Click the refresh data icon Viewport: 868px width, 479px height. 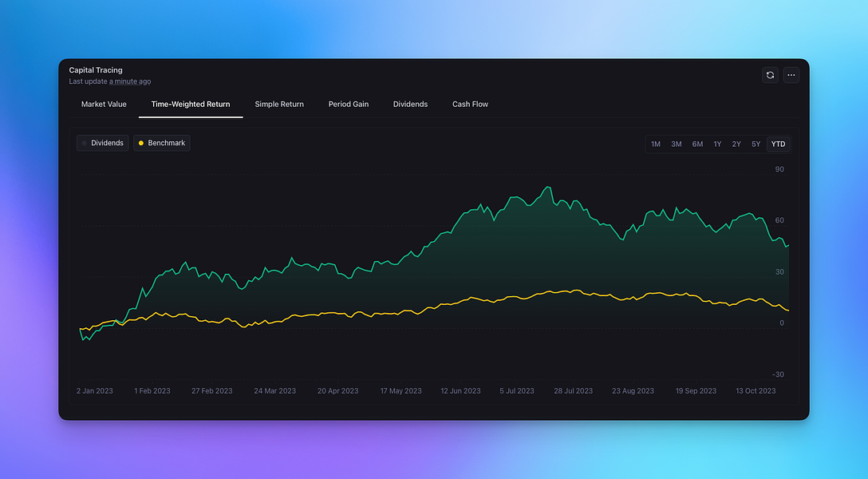(x=770, y=75)
